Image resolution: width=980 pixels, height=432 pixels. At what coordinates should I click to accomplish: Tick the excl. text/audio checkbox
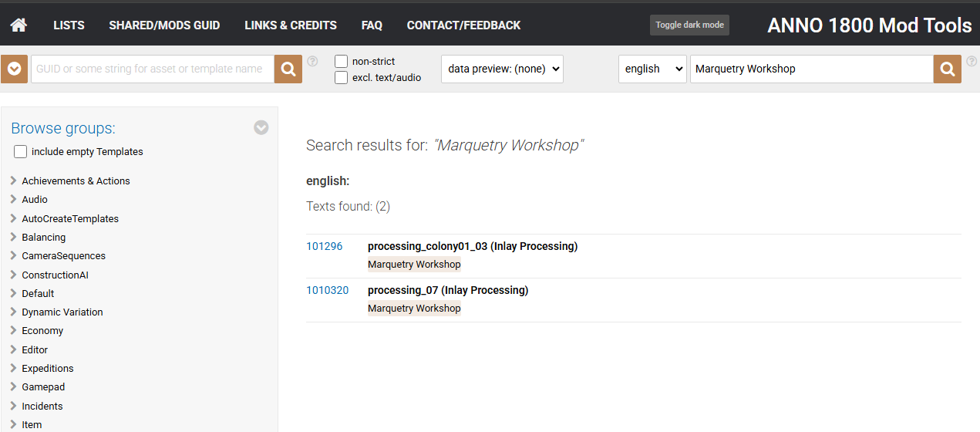click(x=341, y=77)
